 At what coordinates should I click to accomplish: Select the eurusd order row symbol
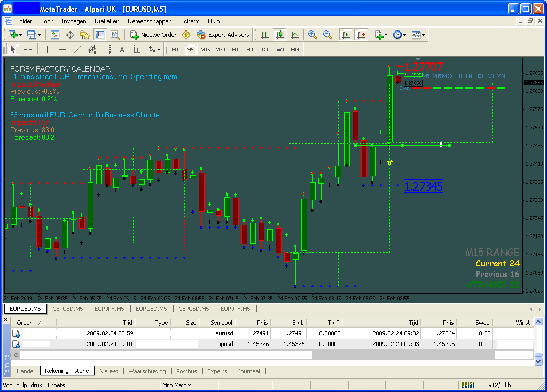pyautogui.click(x=224, y=333)
